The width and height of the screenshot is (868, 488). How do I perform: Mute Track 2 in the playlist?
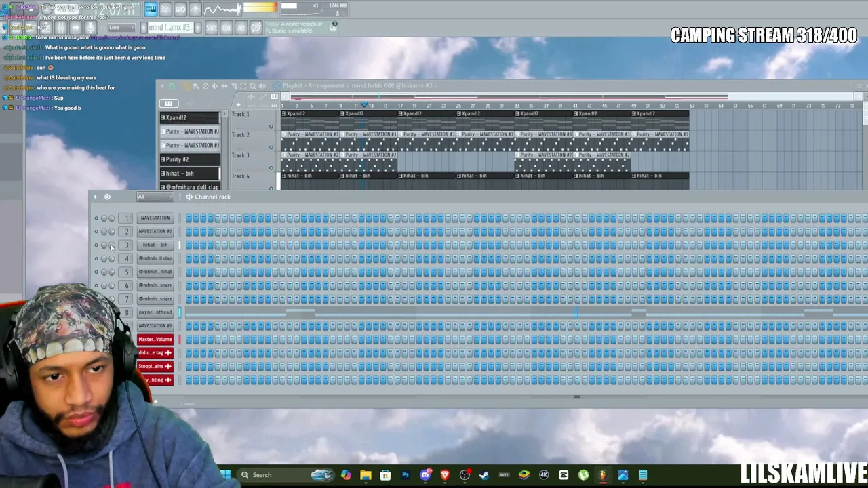coord(271,147)
